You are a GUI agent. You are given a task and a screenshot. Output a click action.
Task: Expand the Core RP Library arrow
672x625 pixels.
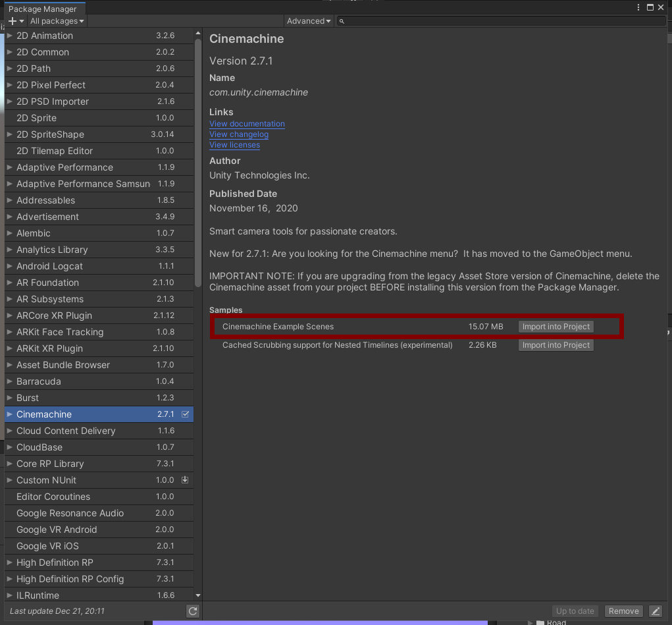(9, 464)
